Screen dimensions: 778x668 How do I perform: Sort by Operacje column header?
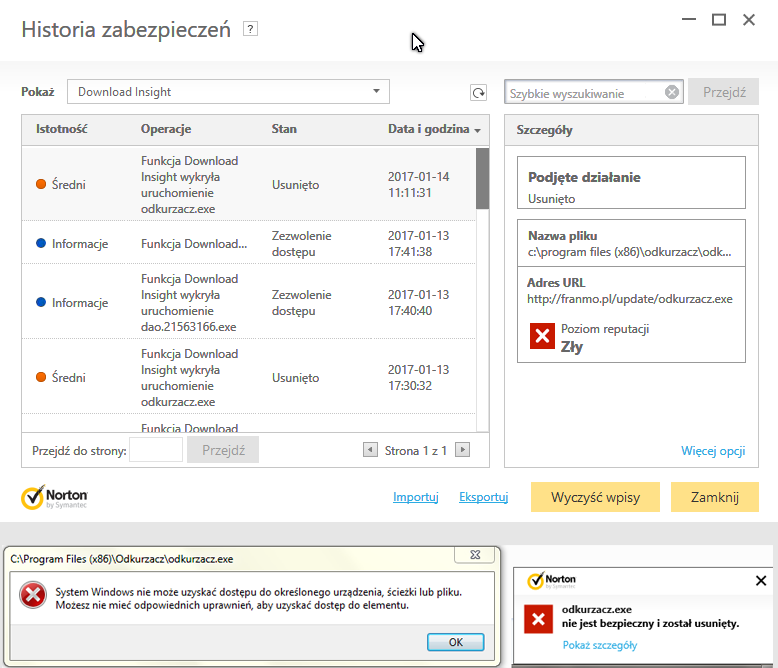(166, 129)
